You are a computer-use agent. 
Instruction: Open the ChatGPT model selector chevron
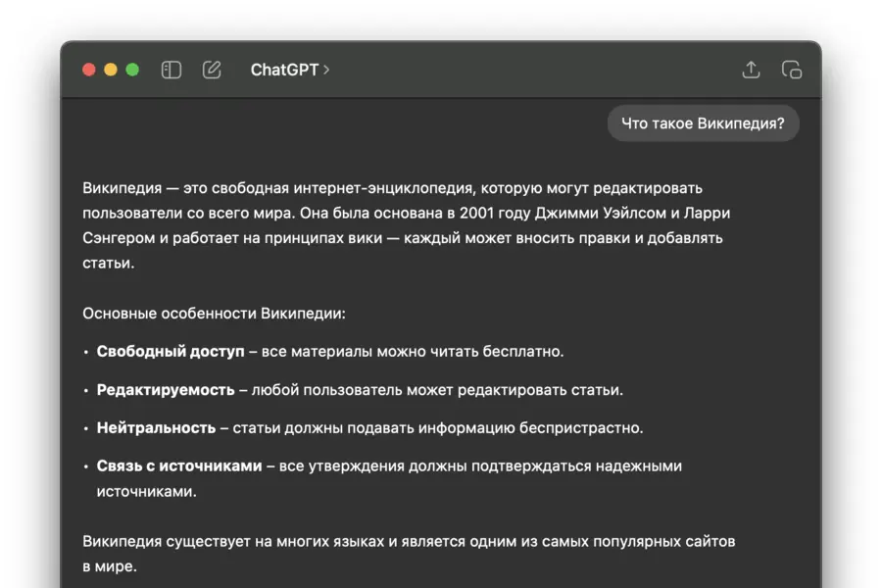326,70
